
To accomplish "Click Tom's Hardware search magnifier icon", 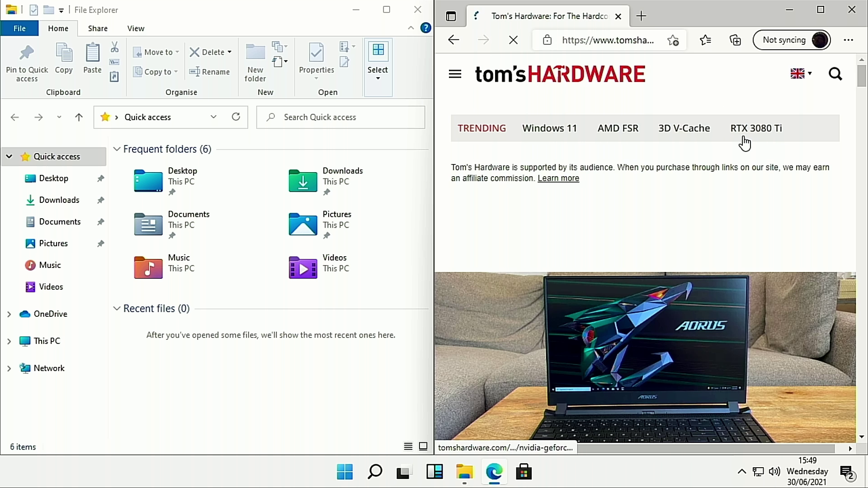I will (x=835, y=74).
